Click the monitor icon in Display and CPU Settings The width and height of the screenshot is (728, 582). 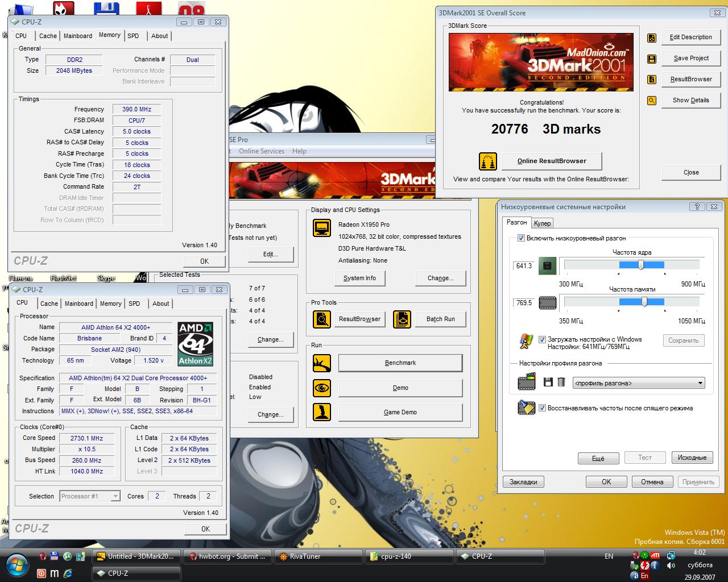(x=322, y=228)
